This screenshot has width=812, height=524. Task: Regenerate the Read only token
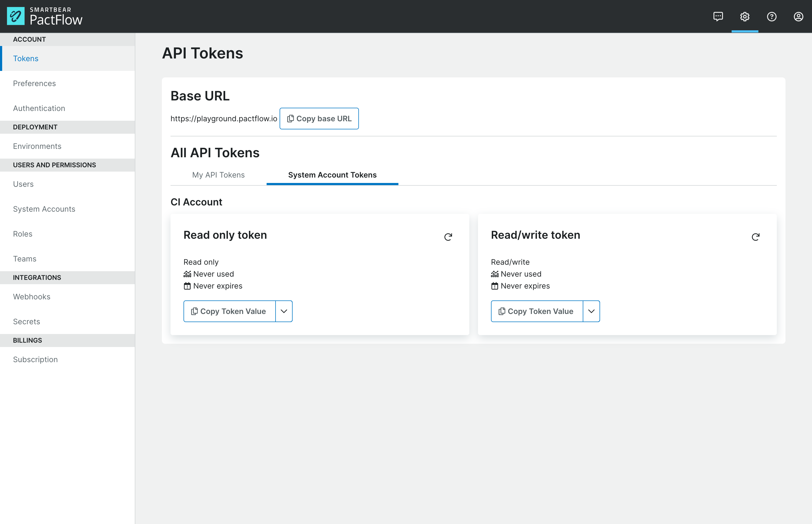pyautogui.click(x=448, y=237)
